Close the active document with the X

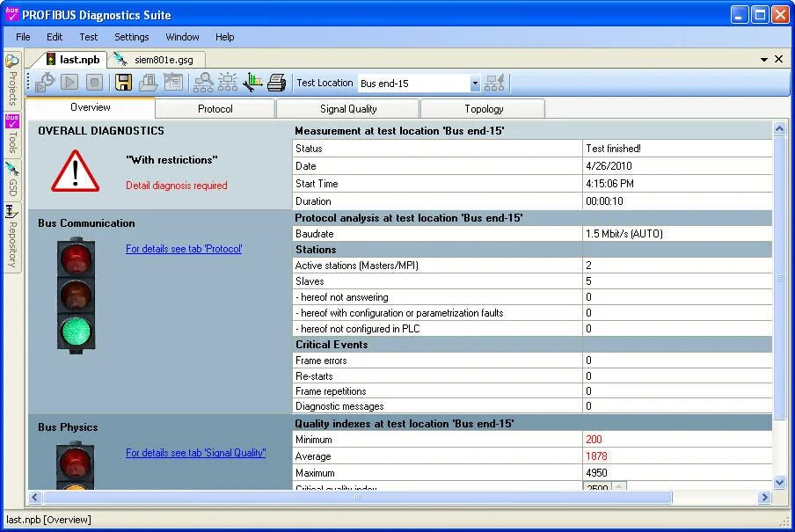tap(779, 59)
